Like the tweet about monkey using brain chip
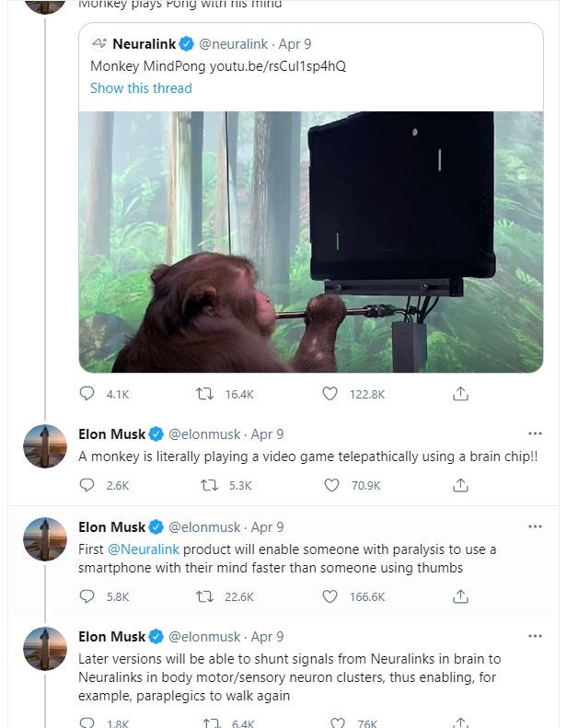567x728 pixels. pos(330,485)
